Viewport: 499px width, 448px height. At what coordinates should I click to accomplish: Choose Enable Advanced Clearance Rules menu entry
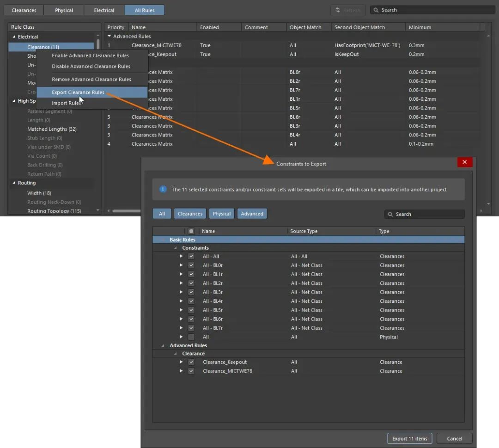(x=92, y=55)
